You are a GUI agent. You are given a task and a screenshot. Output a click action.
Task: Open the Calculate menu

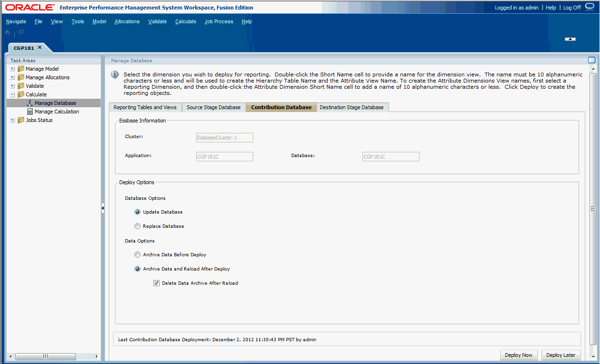(186, 21)
